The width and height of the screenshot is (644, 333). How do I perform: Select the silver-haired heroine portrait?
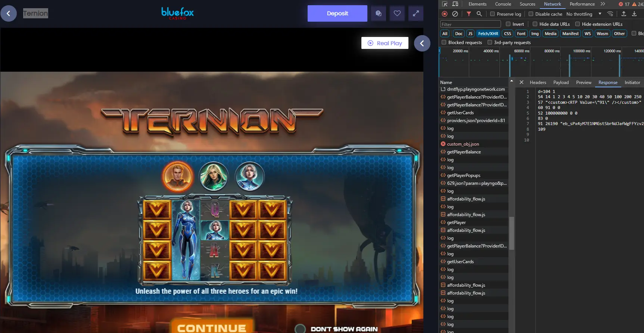[x=249, y=176]
